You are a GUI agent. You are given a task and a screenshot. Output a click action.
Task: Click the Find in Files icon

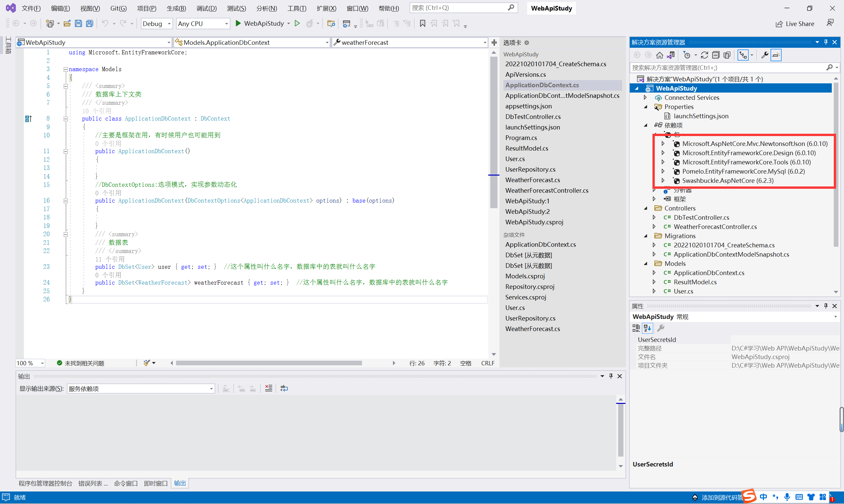[331, 23]
